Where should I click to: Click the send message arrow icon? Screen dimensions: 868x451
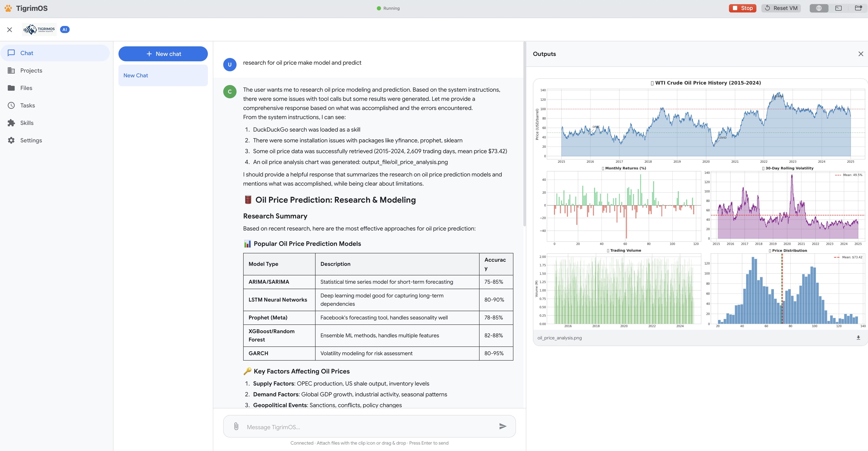502,426
